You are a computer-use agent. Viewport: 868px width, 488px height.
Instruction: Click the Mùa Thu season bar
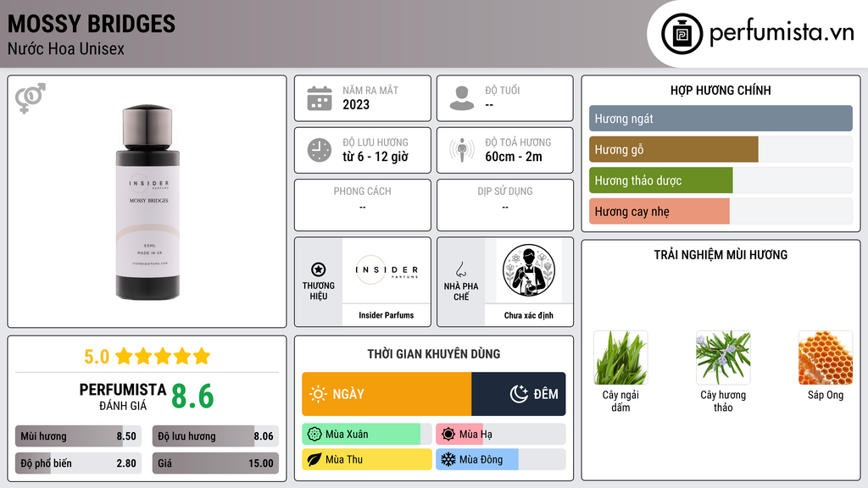pos(366,459)
